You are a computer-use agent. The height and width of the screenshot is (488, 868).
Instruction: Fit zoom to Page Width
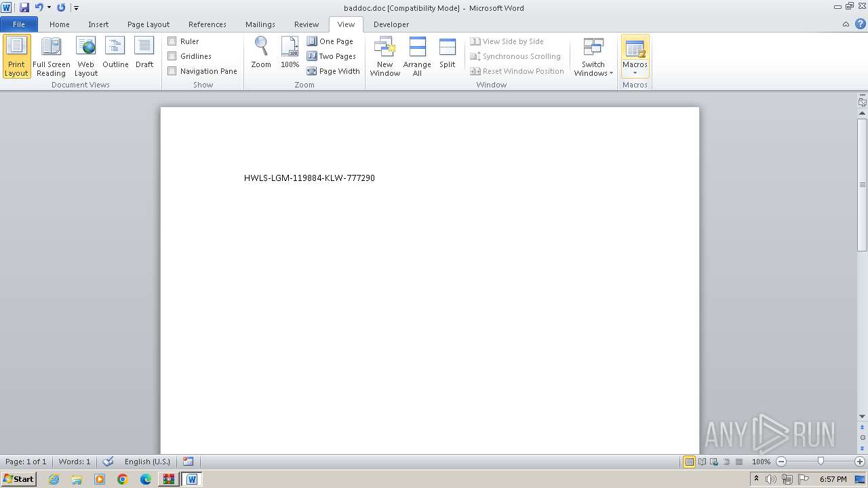pos(333,71)
